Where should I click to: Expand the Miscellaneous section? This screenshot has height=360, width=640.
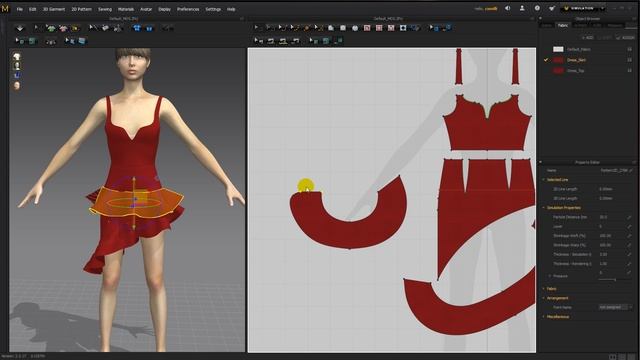coord(544,317)
